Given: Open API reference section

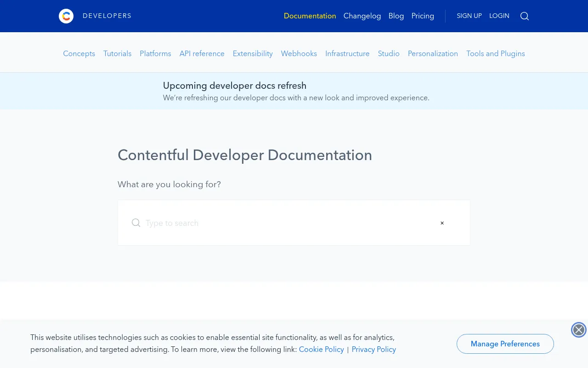Looking at the screenshot, I should [x=202, y=54].
